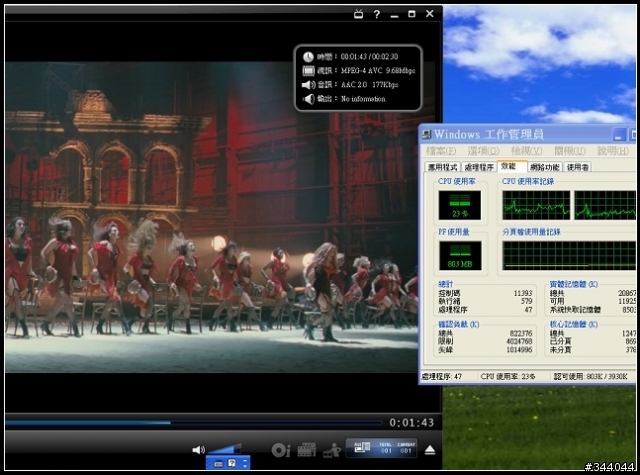Open the 選項(O) menu in Task Manager

483,151
